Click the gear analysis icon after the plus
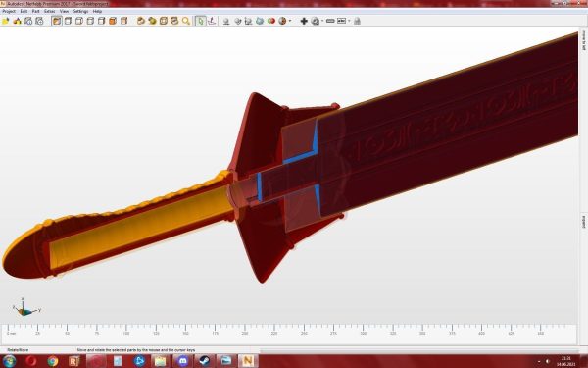Screen dimensions: 588x368 [316, 21]
